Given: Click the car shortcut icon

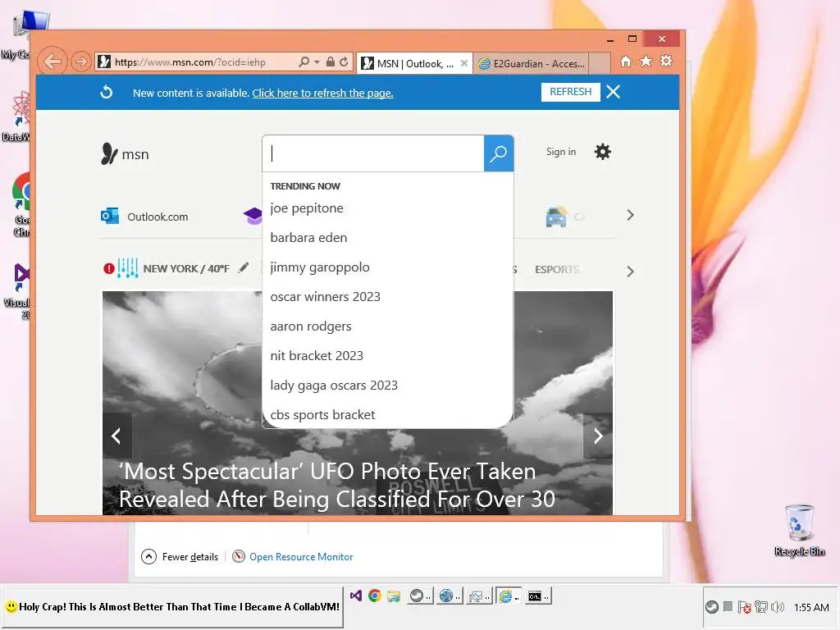Looking at the screenshot, I should pos(556,217).
